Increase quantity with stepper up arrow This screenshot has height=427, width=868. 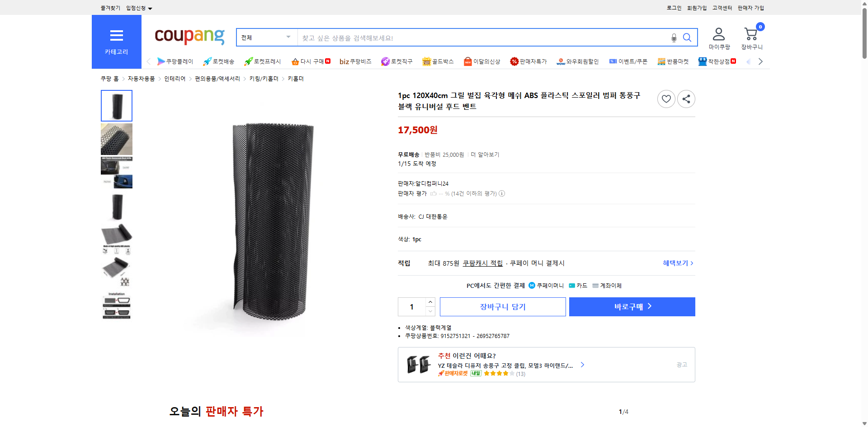[430, 302]
